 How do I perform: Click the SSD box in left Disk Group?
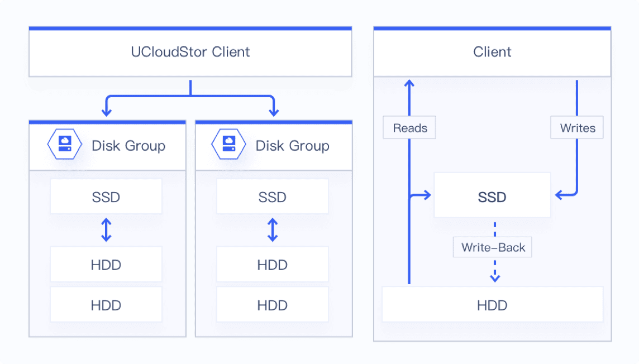tap(106, 197)
